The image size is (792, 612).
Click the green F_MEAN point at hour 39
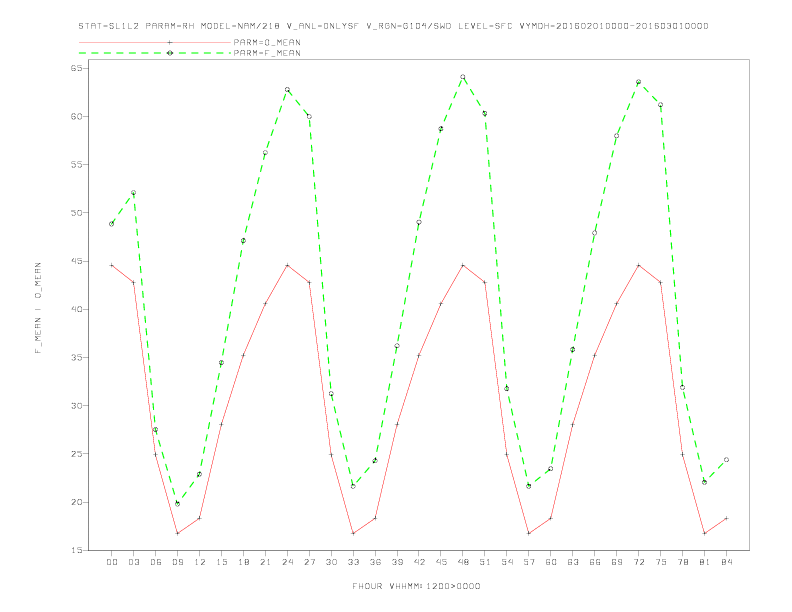click(x=397, y=346)
